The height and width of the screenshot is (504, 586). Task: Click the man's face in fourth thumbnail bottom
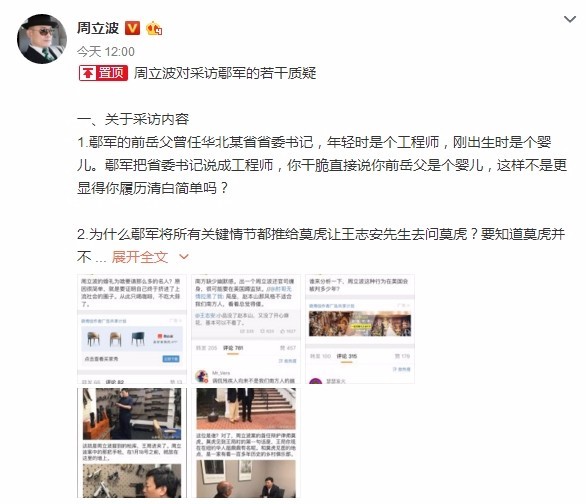(163, 483)
